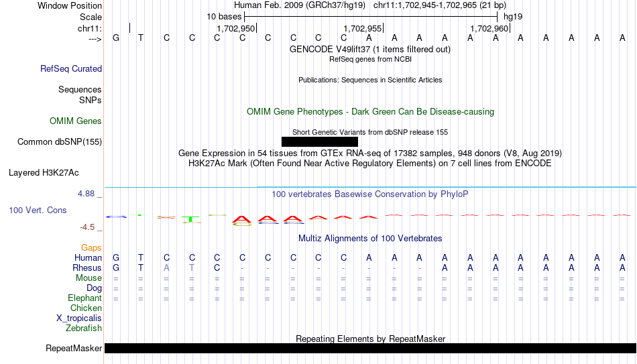Image resolution: width=637 pixels, height=364 pixels.
Task: Click the gray A base in Rhesus row
Action: (166, 267)
